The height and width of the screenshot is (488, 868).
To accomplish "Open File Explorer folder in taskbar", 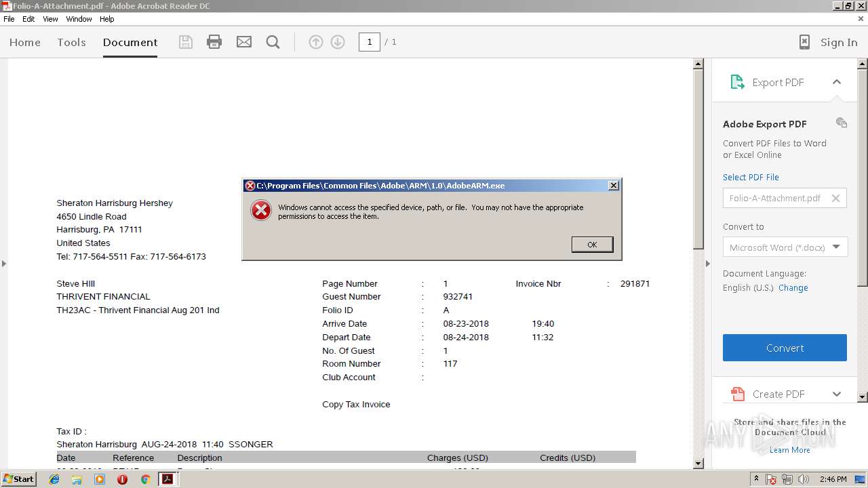I will pos(77,479).
